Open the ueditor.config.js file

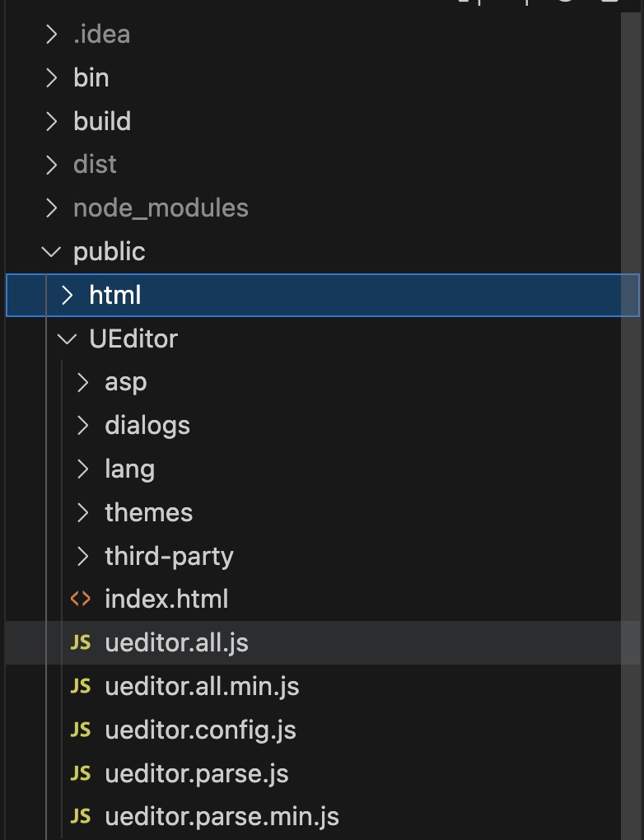[x=200, y=730]
